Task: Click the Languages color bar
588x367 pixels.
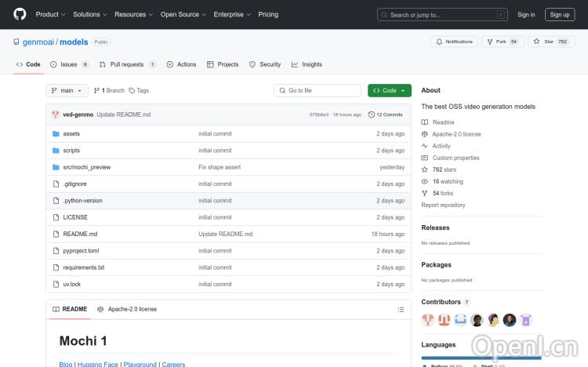Action: pyautogui.click(x=481, y=358)
